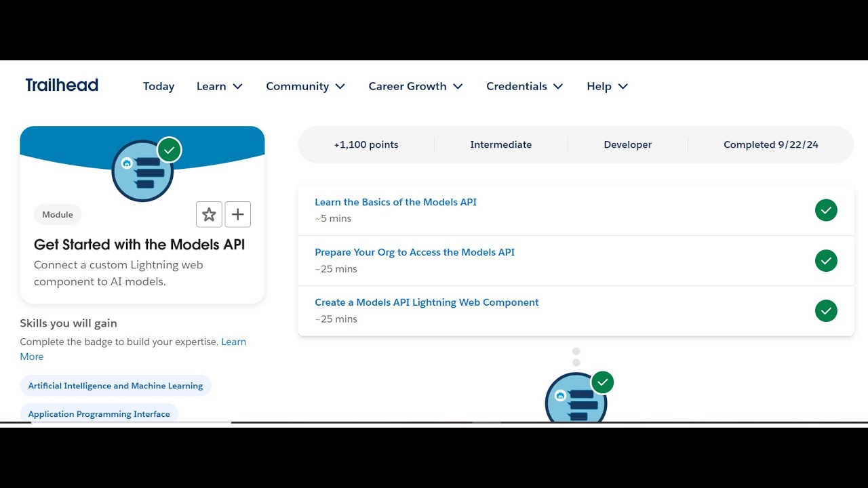Click the badge icon below the unit list
868x488 pixels.
pyautogui.click(x=576, y=398)
